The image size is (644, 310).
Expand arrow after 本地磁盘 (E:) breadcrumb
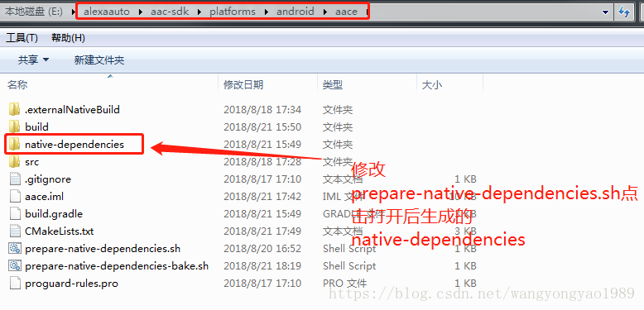point(74,12)
